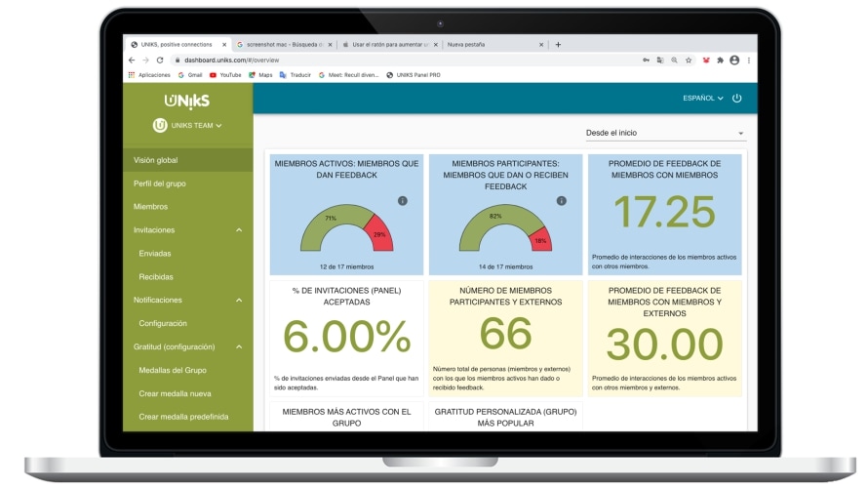868x488 pixels.
Task: Reload the page with browser refresh icon
Action: point(160,60)
